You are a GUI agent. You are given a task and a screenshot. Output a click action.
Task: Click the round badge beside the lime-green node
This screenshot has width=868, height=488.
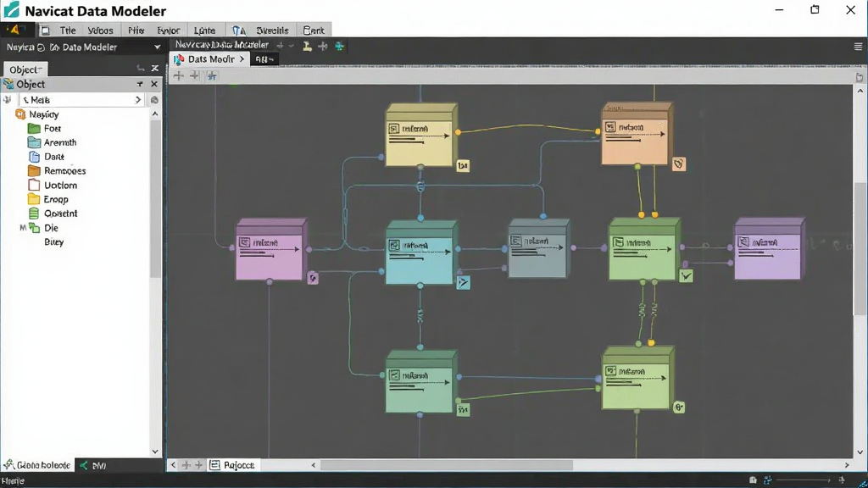pos(679,408)
